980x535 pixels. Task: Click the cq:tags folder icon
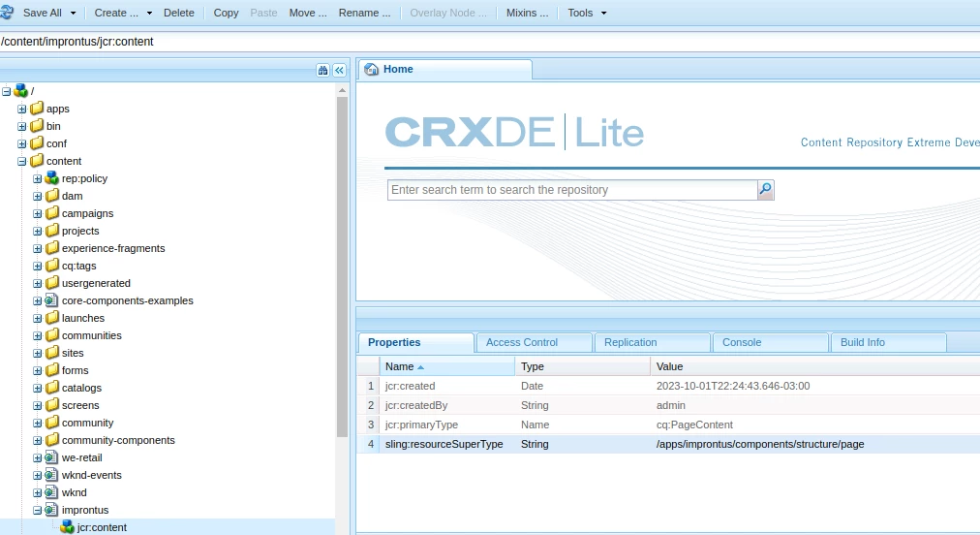[x=52, y=266]
